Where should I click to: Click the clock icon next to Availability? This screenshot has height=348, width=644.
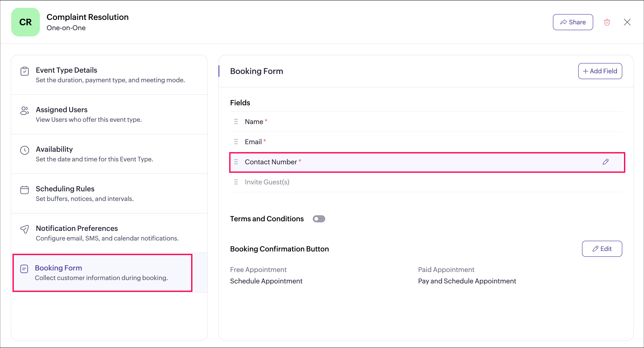point(24,150)
